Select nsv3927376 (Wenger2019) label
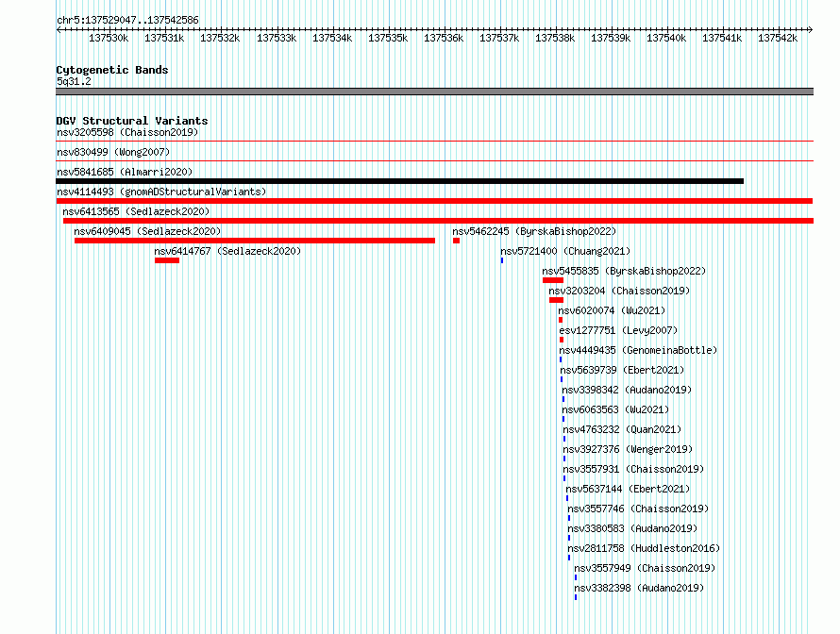 click(628, 449)
